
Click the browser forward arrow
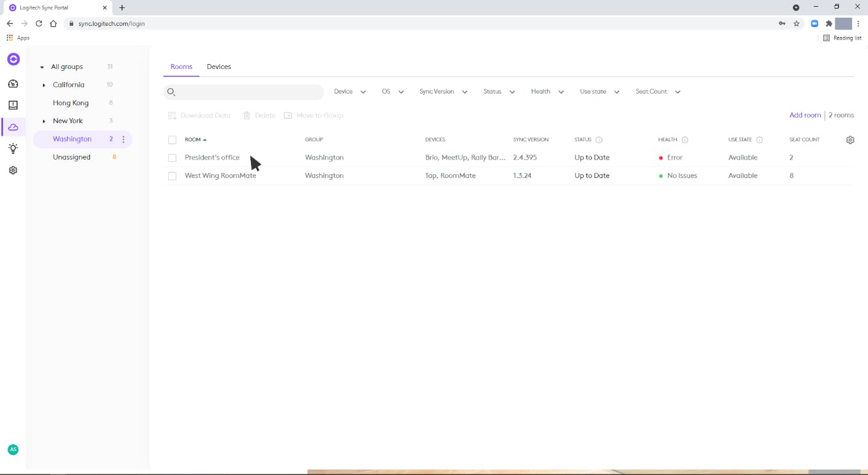pos(24,23)
